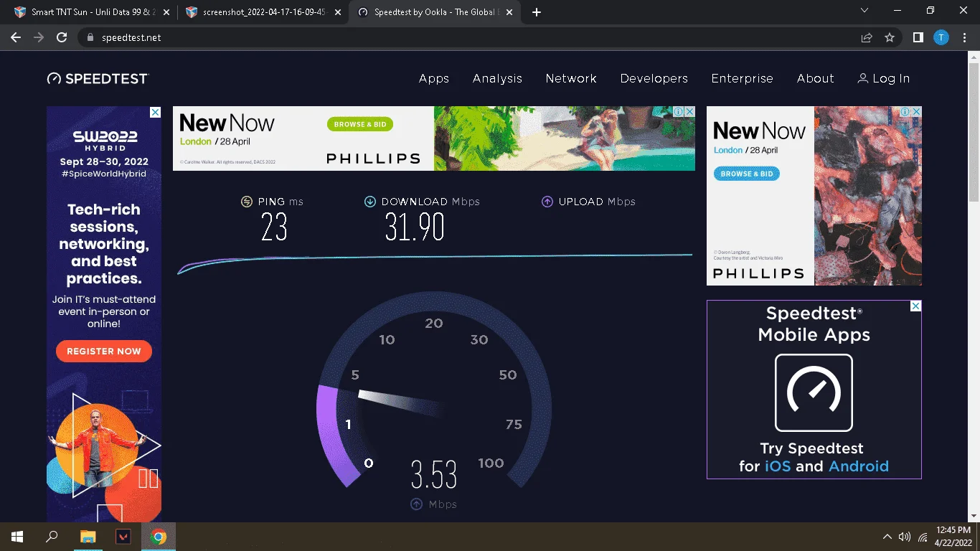
Task: Open a new browser tab
Action: pyautogui.click(x=537, y=12)
